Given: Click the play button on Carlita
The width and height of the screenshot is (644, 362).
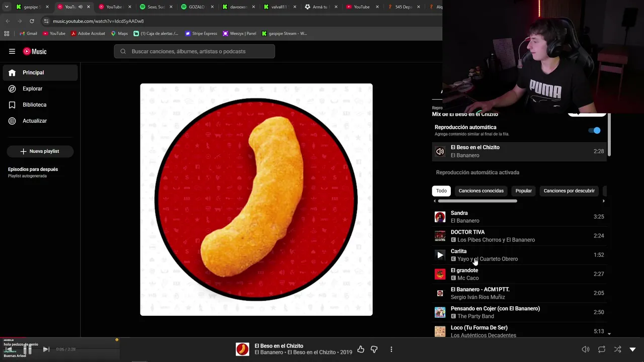Looking at the screenshot, I should pos(440,255).
